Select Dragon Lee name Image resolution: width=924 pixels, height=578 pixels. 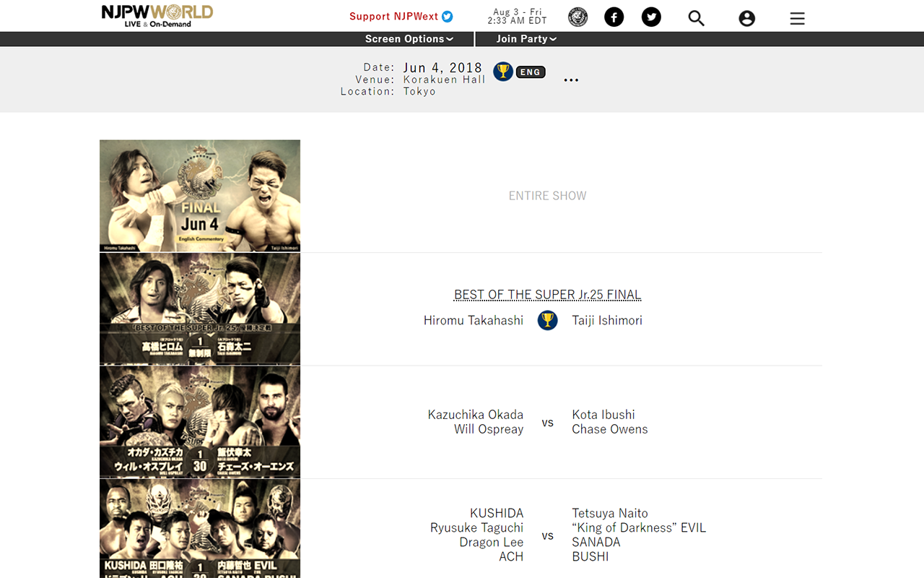pos(492,543)
